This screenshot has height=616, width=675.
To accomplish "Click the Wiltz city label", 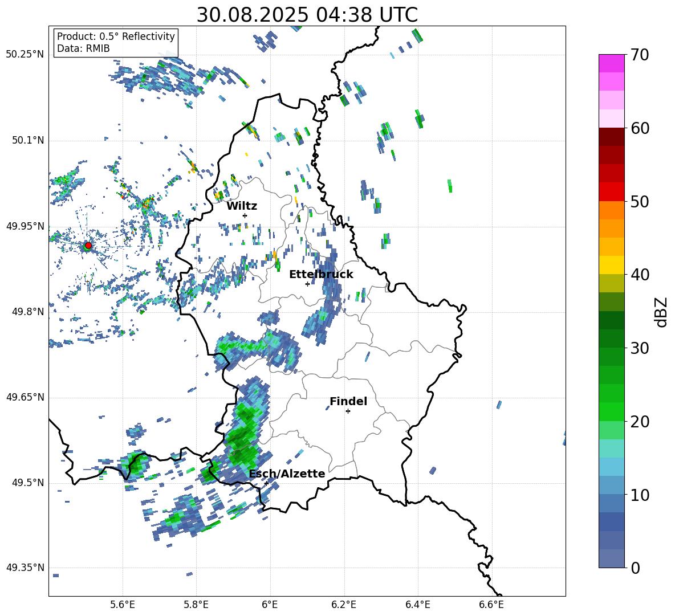I will click(x=242, y=206).
